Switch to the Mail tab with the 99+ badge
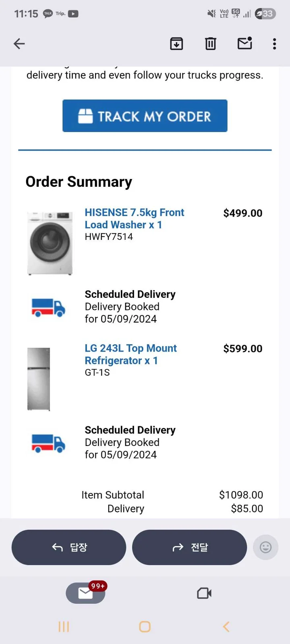290x644 pixels. point(86,593)
